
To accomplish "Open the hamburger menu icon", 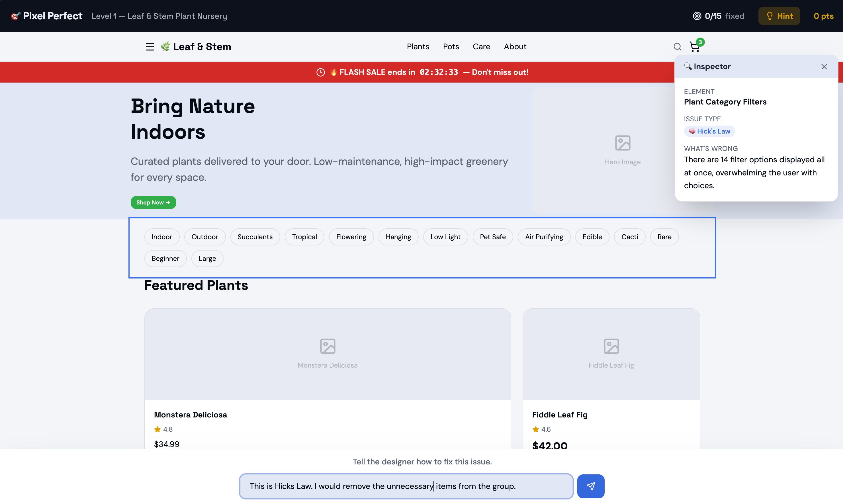I will click(150, 46).
